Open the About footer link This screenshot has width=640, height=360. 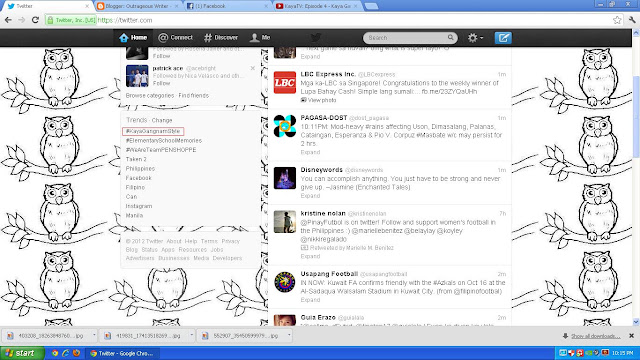pyautogui.click(x=174, y=241)
